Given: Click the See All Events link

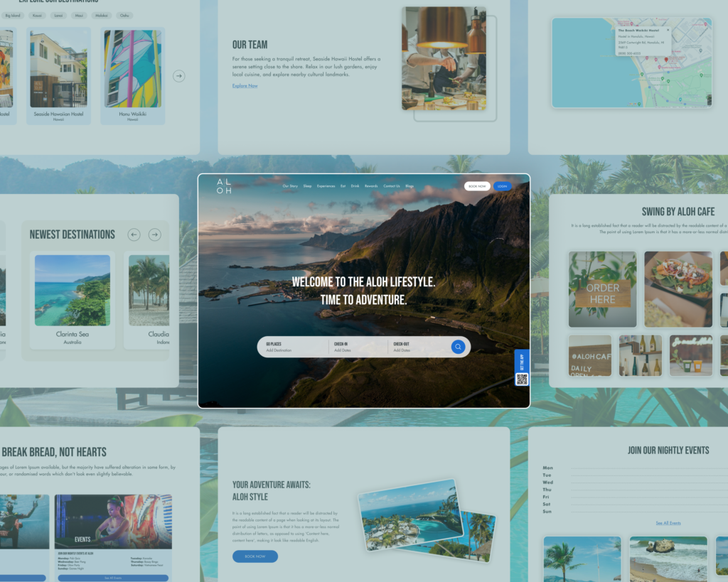Looking at the screenshot, I should 668,523.
